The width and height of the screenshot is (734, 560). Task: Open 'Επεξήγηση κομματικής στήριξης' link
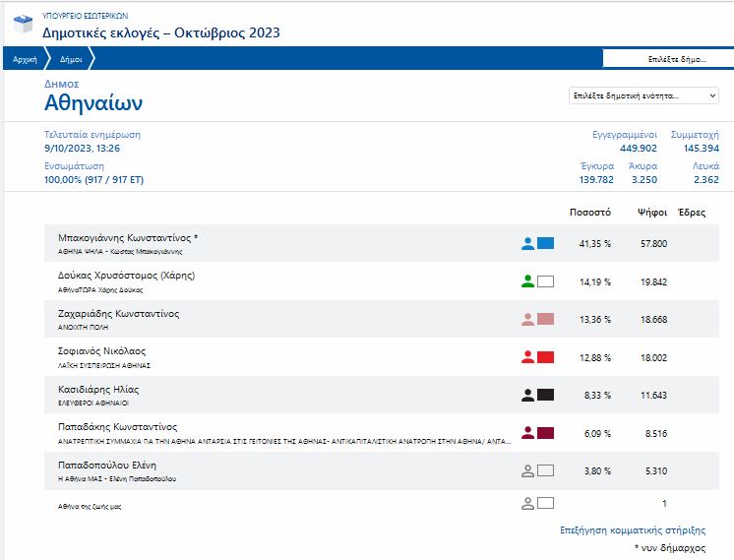[x=633, y=530]
